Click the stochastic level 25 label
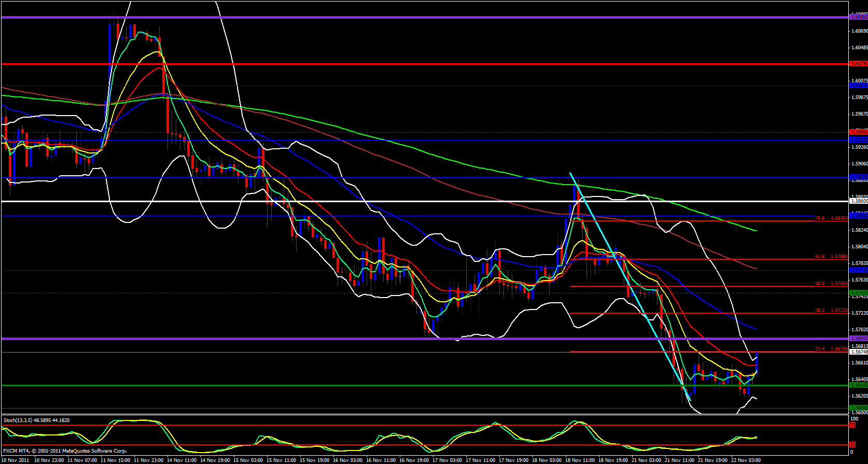The width and height of the screenshot is (868, 464). tap(852, 445)
